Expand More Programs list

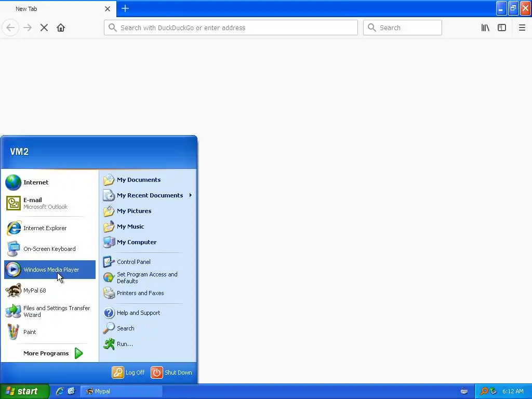click(x=53, y=353)
